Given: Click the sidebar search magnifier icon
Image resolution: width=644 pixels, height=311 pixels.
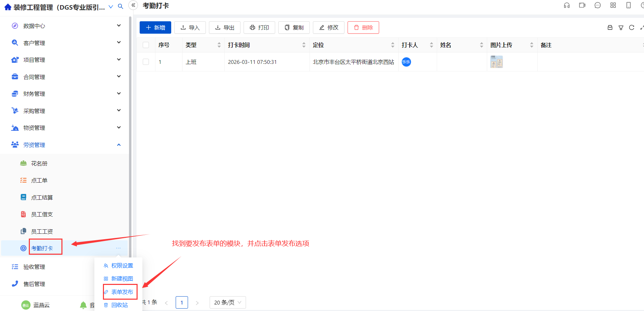Looking at the screenshot, I should (x=120, y=7).
